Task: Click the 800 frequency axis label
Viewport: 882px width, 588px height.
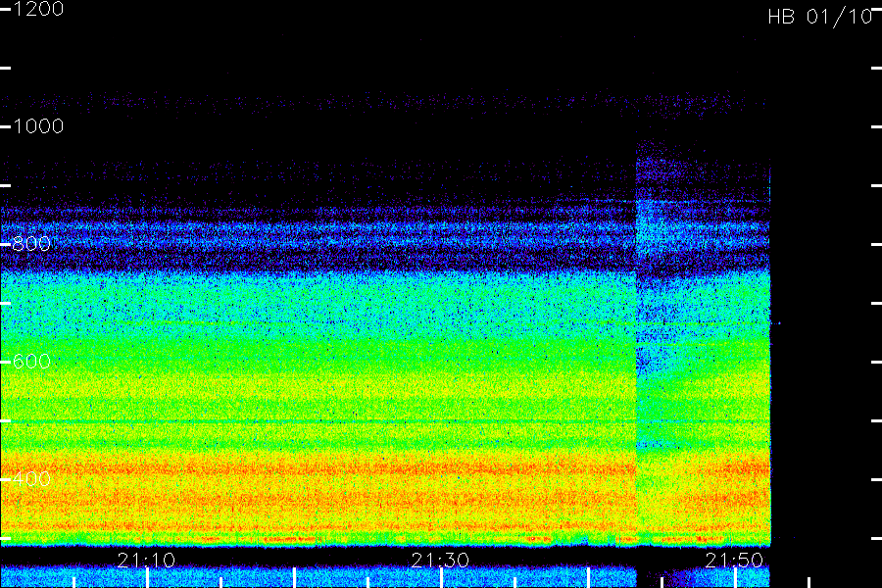Action: pyautogui.click(x=31, y=244)
